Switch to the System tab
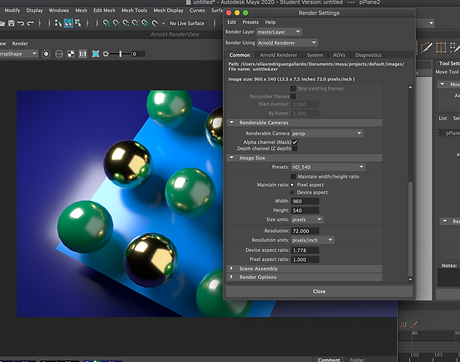The height and width of the screenshot is (362, 460). pyautogui.click(x=315, y=55)
